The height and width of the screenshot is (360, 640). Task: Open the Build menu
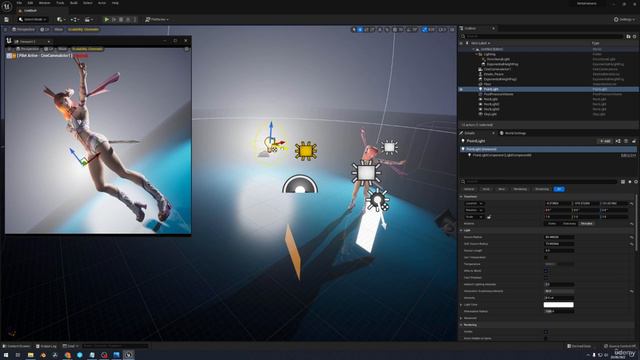point(73,3)
